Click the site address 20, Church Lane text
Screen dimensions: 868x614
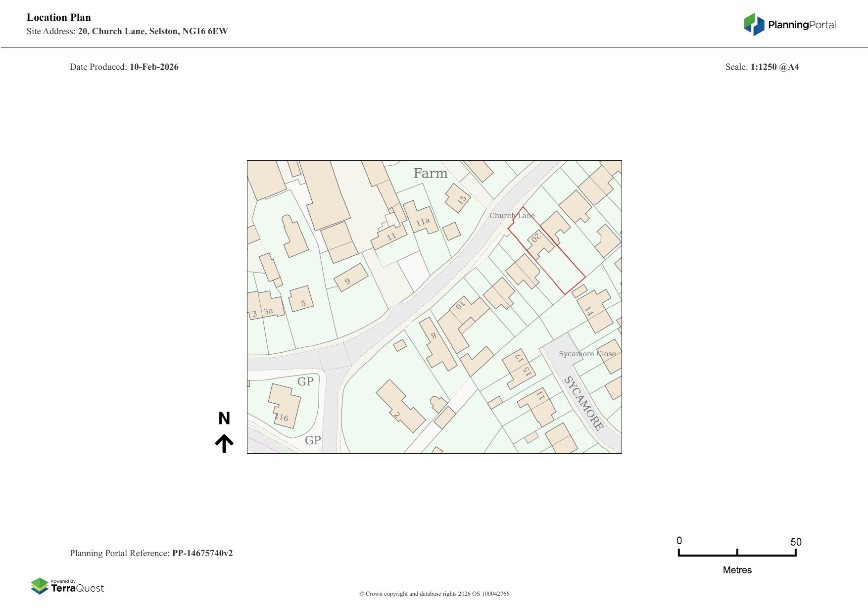[152, 31]
